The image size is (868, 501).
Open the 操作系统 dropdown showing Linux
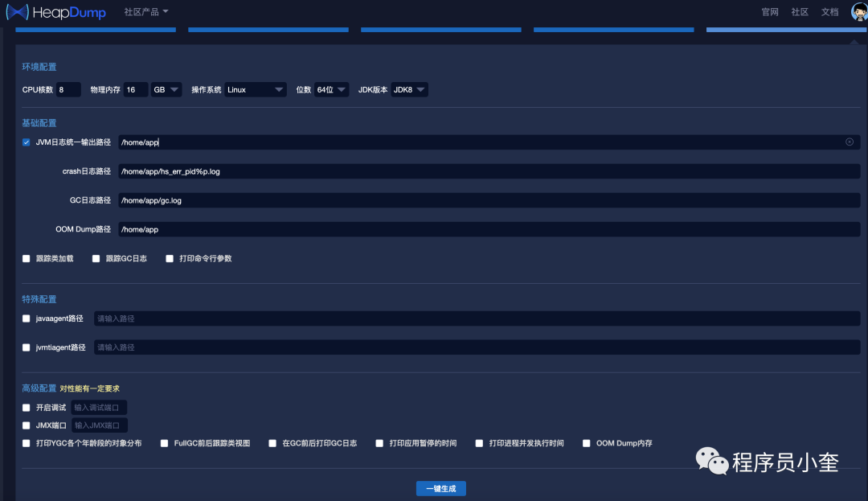click(255, 89)
